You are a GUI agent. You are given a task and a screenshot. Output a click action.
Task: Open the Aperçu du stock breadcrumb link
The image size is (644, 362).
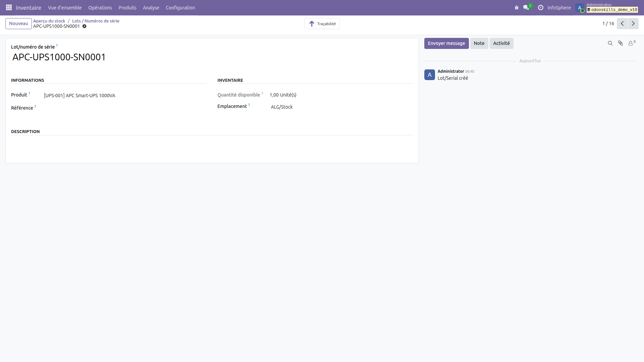[49, 20]
